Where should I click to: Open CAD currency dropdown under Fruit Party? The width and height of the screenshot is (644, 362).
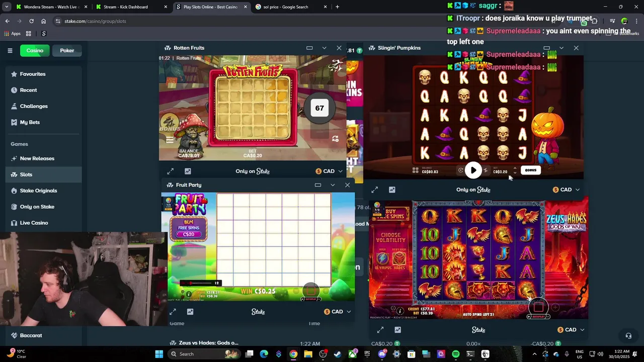pos(338,312)
